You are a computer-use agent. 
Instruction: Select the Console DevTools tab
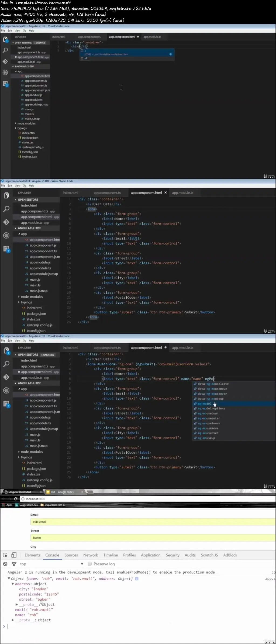(x=52, y=555)
